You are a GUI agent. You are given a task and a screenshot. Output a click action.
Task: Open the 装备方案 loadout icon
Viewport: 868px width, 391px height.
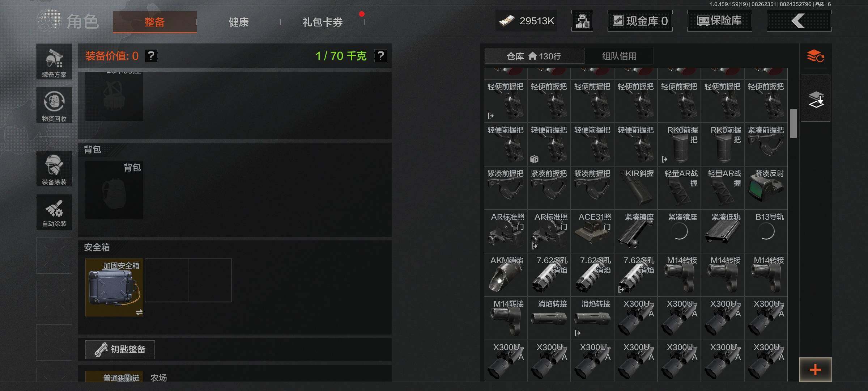pos(54,62)
